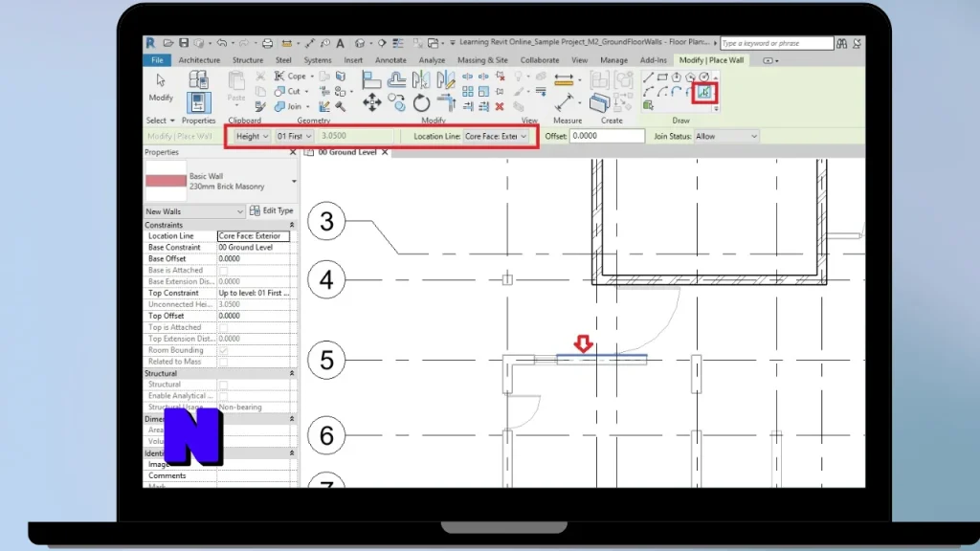Toggle Enable Analytical Model checkbox
Screen dimensions: 980x551
(x=223, y=396)
